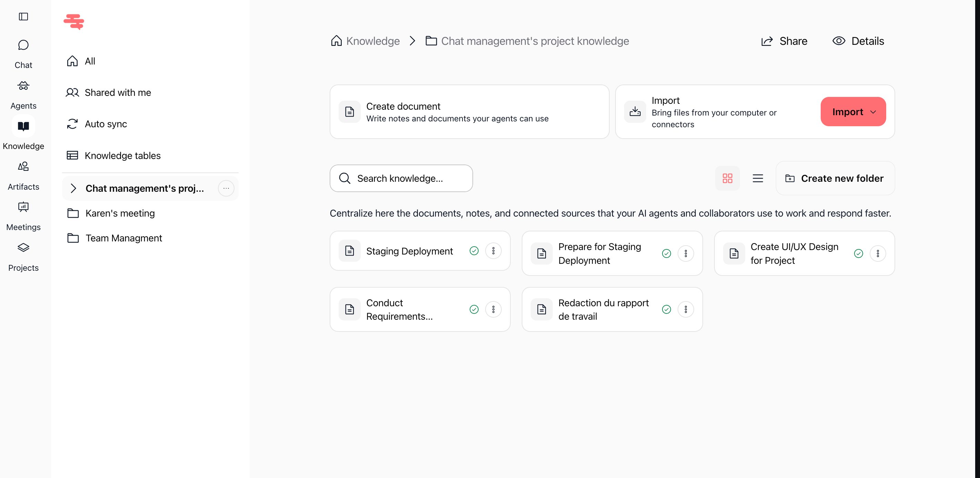980x478 pixels.
Task: Toggle the Details eye view
Action: [858, 41]
